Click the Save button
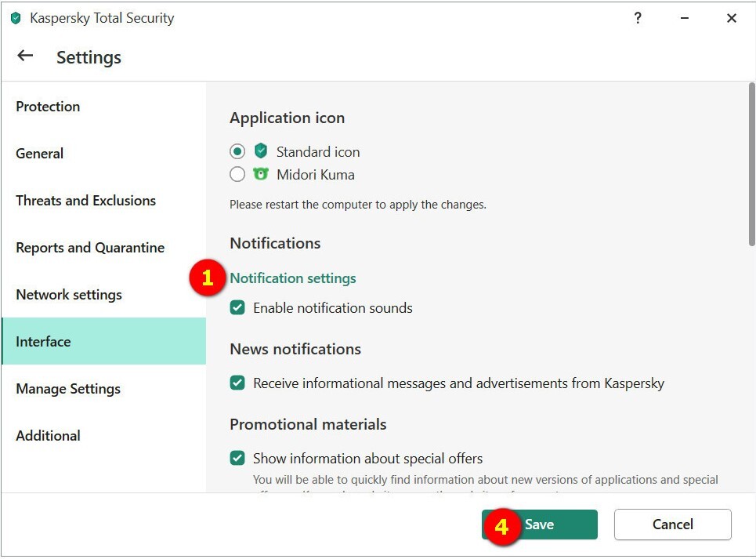Screen dimensions: 756x559 pyautogui.click(x=540, y=525)
